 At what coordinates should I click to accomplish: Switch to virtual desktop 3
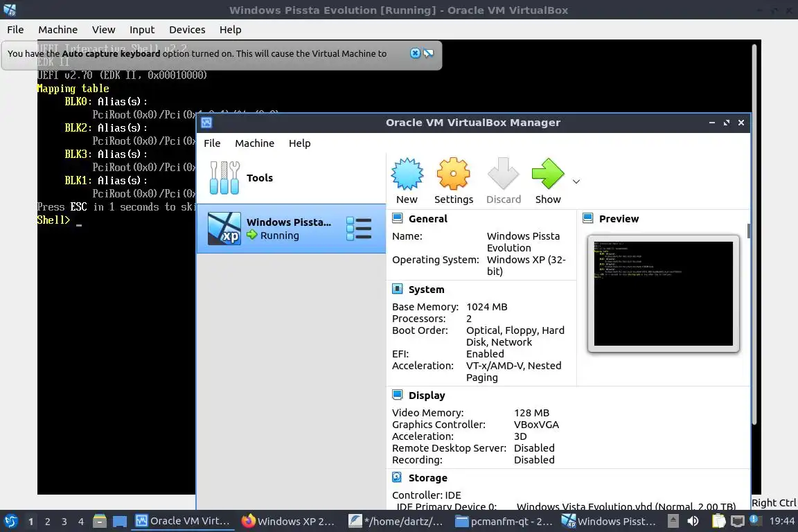(x=64, y=522)
